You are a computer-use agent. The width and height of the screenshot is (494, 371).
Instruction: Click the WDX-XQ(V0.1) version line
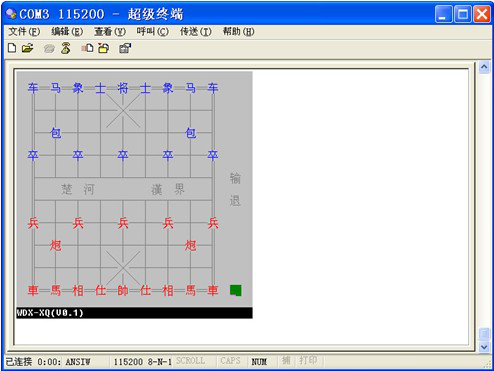click(x=50, y=313)
